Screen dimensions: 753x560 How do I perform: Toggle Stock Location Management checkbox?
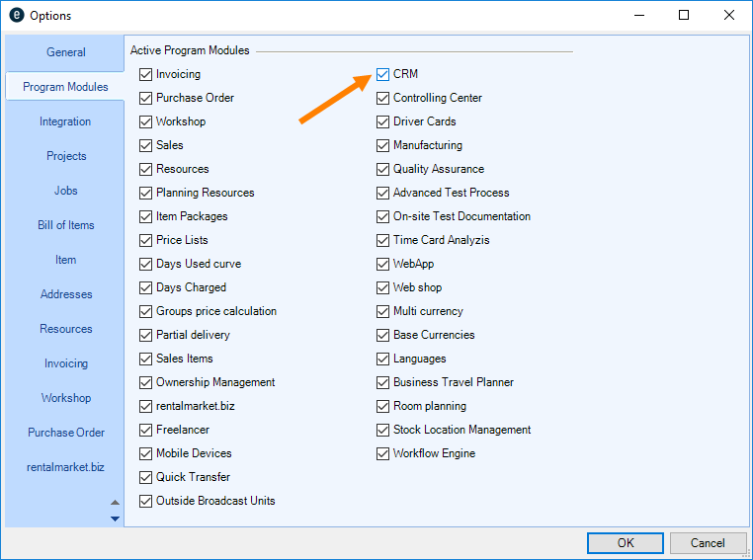point(383,430)
